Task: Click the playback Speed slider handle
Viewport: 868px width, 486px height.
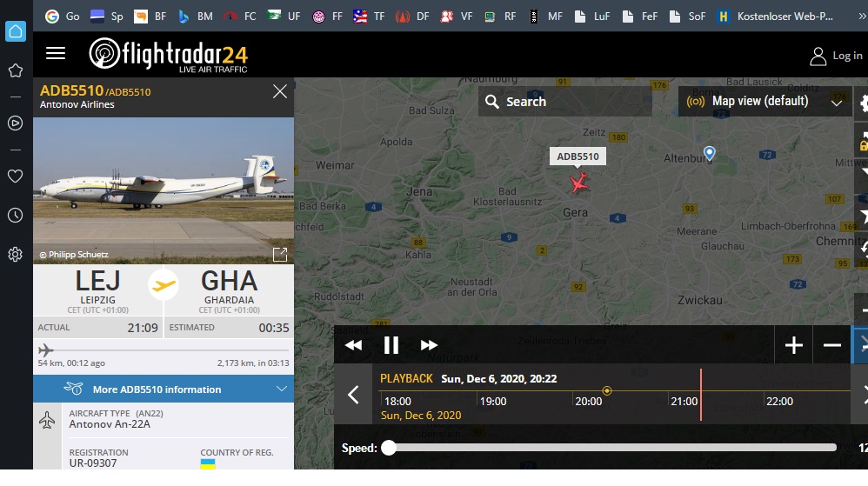Action: (x=389, y=448)
